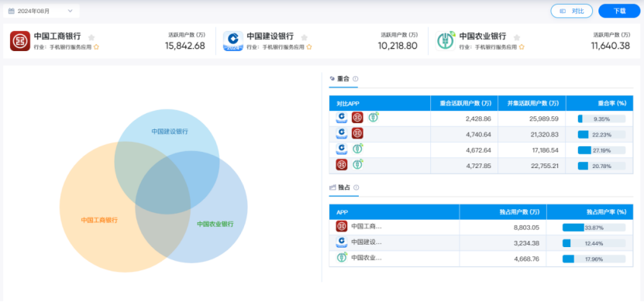The width and height of the screenshot is (644, 302).
Task: Toggle the favorite star beside 中国农业银行
Action: [x=517, y=37]
